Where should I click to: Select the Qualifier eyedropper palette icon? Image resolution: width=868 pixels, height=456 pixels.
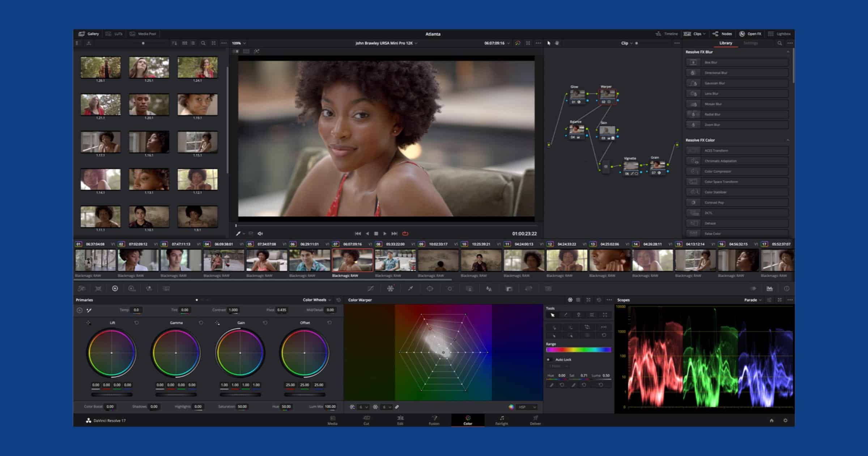410,288
